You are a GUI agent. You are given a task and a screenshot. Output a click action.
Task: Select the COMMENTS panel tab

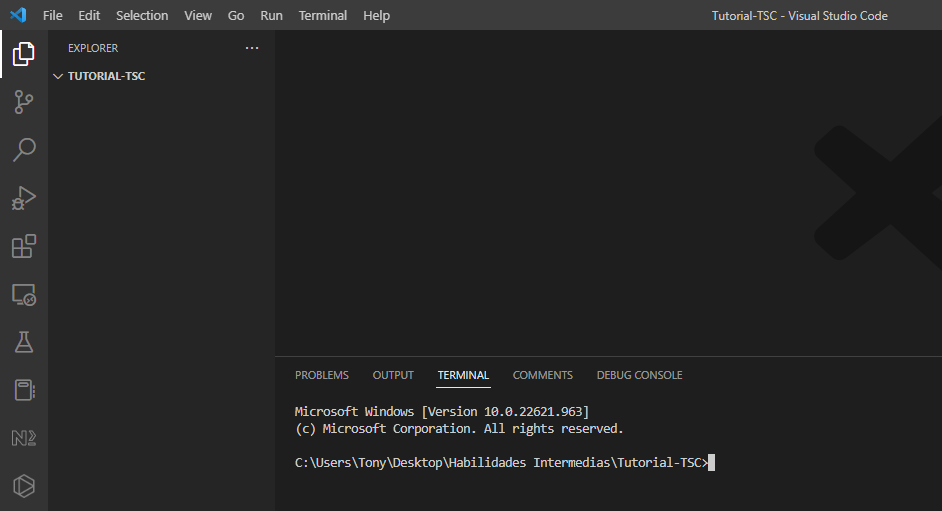pyautogui.click(x=543, y=375)
